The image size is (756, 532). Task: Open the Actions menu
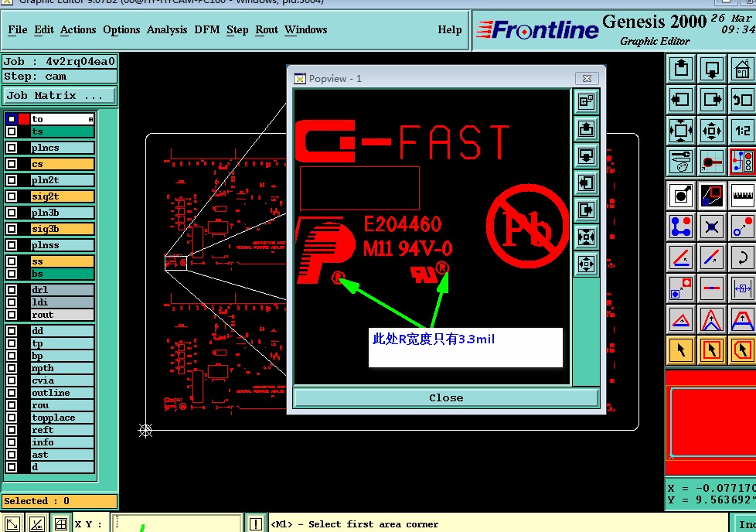pos(78,30)
